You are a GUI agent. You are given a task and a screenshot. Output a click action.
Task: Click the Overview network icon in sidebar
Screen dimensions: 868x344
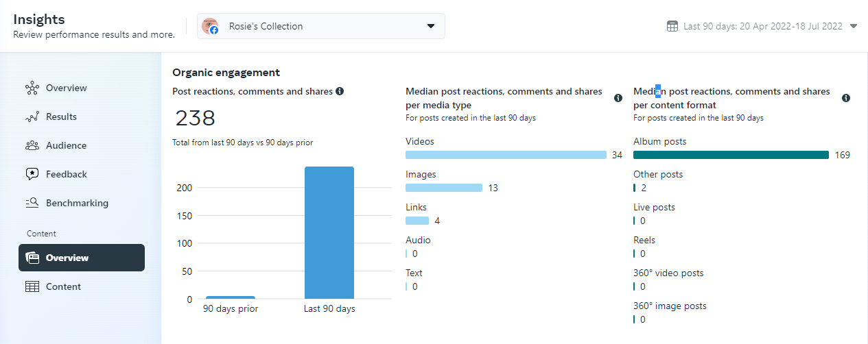pos(32,88)
